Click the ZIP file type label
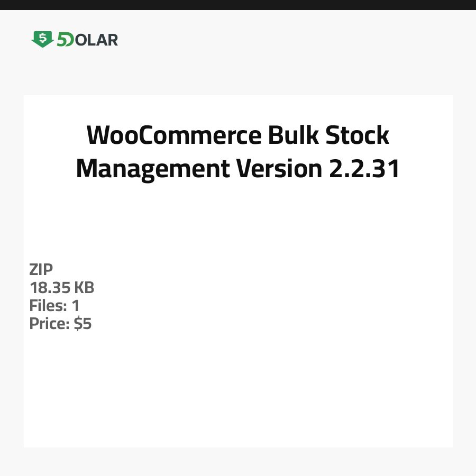 click(x=41, y=270)
